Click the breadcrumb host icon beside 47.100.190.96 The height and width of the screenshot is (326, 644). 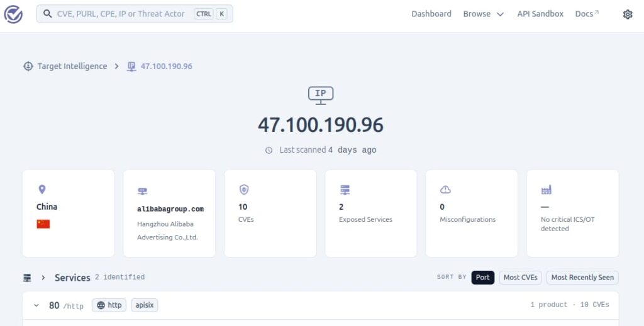(131, 66)
